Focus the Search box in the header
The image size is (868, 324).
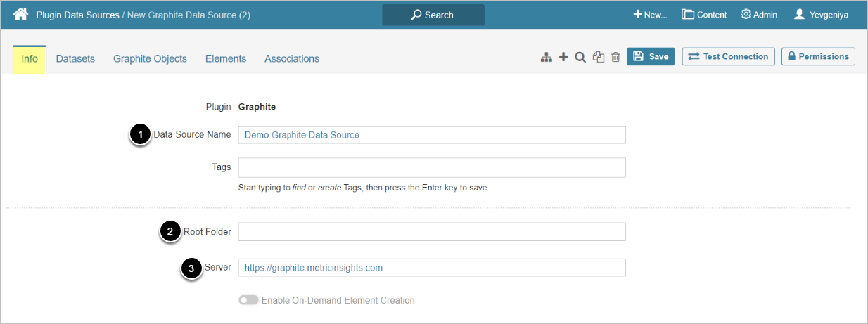click(433, 15)
